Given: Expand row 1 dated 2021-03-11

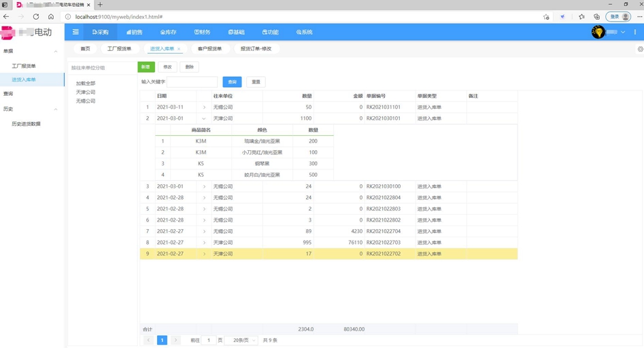Looking at the screenshot, I should click(x=204, y=107).
